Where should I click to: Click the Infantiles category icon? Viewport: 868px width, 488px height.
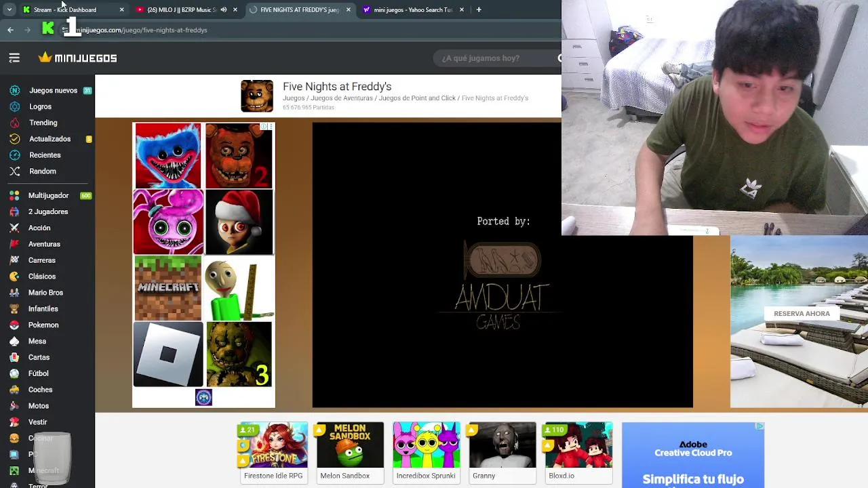click(x=14, y=309)
